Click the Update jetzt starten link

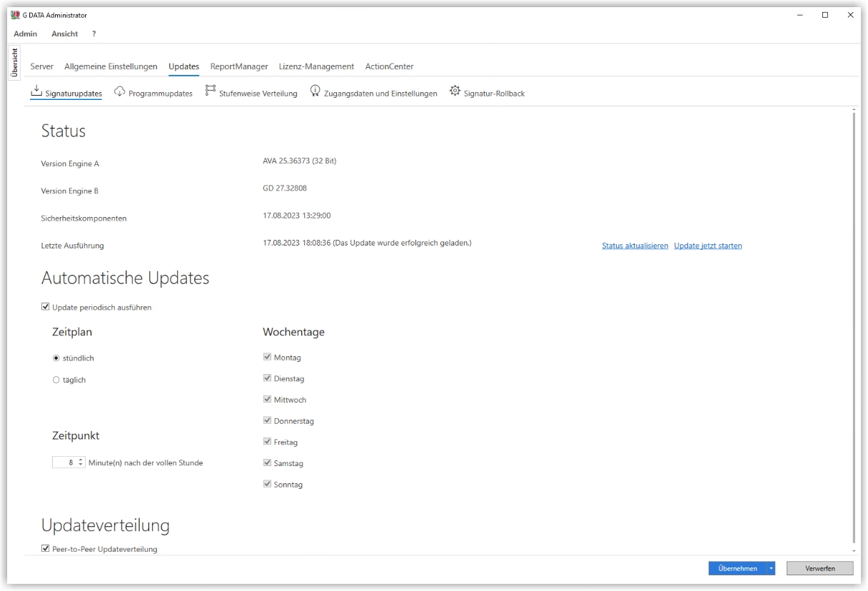pyautogui.click(x=708, y=246)
